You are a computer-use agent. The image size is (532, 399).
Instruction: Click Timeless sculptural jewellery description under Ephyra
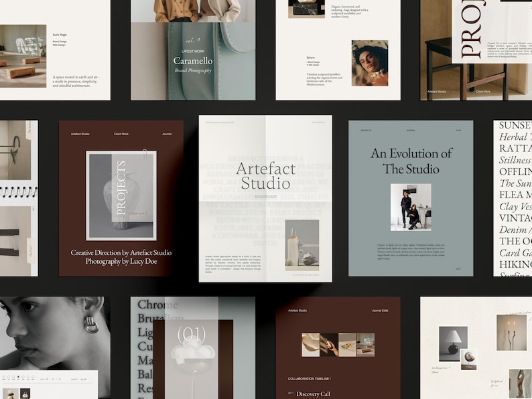point(325,79)
